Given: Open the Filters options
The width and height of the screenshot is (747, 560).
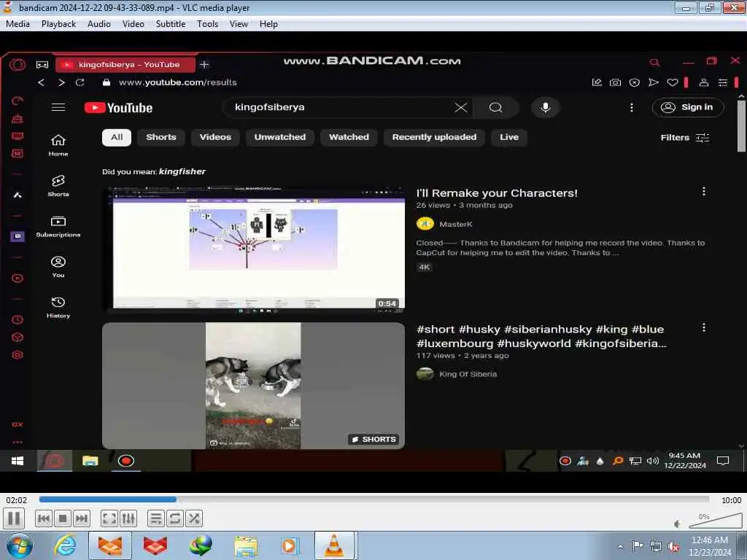Looking at the screenshot, I should click(x=685, y=138).
